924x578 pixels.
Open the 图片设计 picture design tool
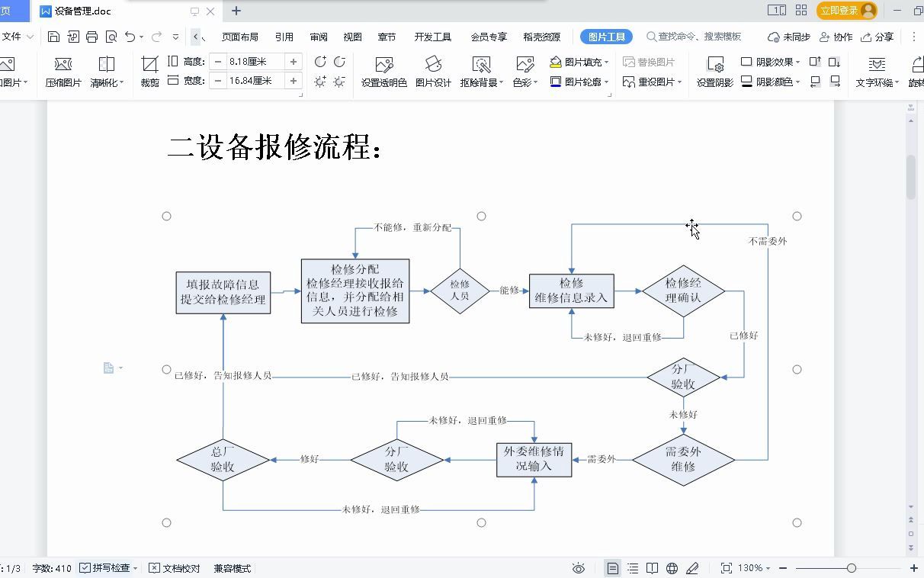pos(433,72)
